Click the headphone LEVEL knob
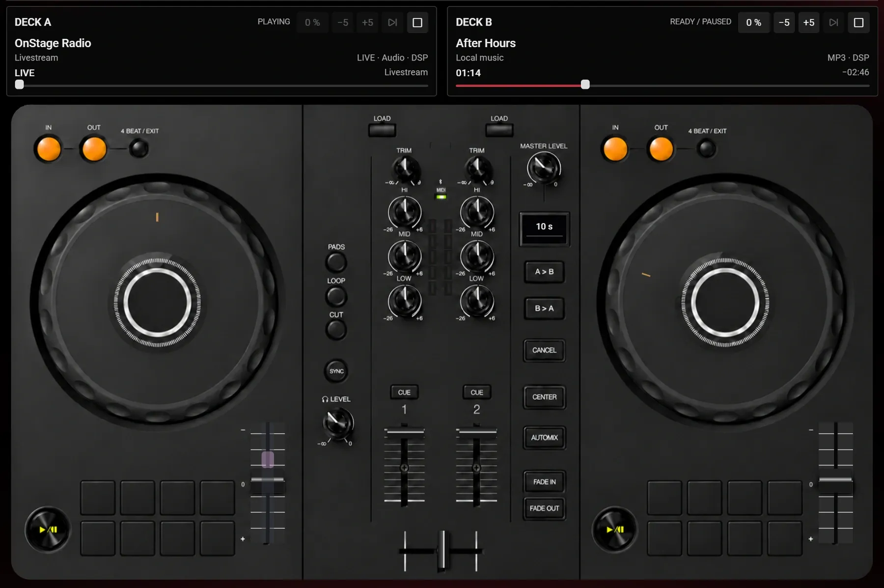Image resolution: width=884 pixels, height=588 pixels. [338, 423]
